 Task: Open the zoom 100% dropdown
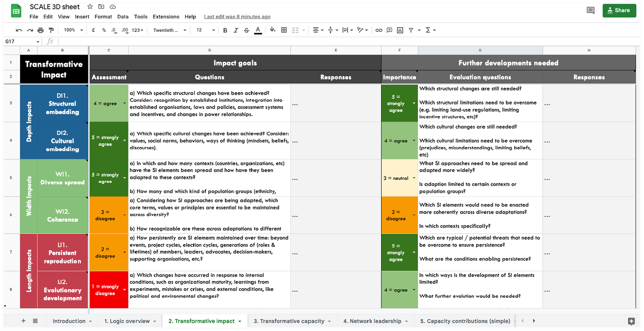click(73, 30)
